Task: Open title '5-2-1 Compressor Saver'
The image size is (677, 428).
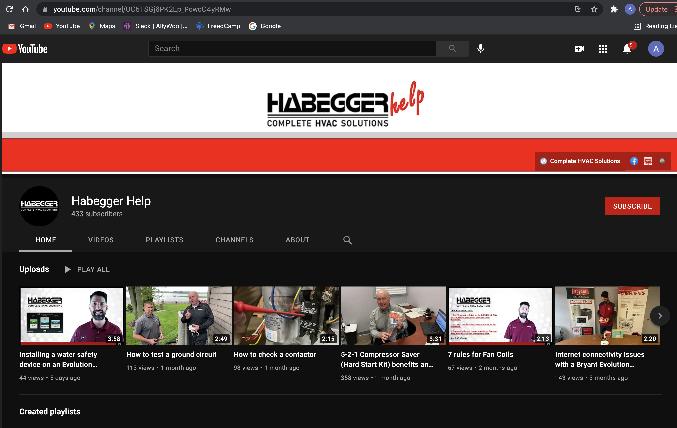Action: pos(387,359)
